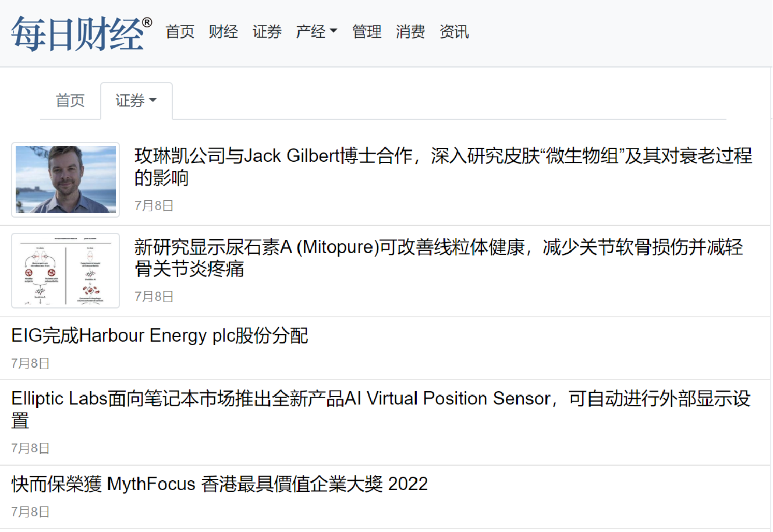Open the Jack Gilbert portrait thumbnail

(x=66, y=180)
